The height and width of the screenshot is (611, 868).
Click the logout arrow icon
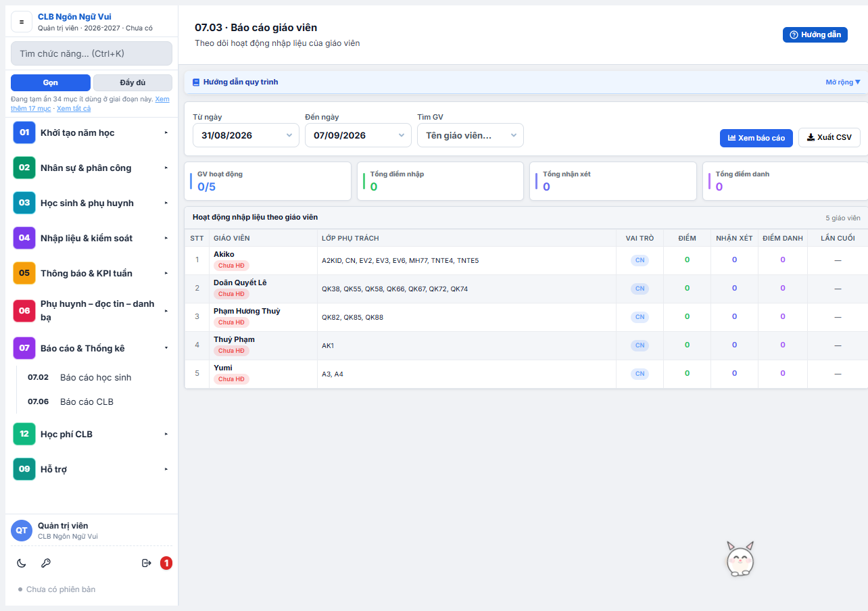pyautogui.click(x=146, y=563)
